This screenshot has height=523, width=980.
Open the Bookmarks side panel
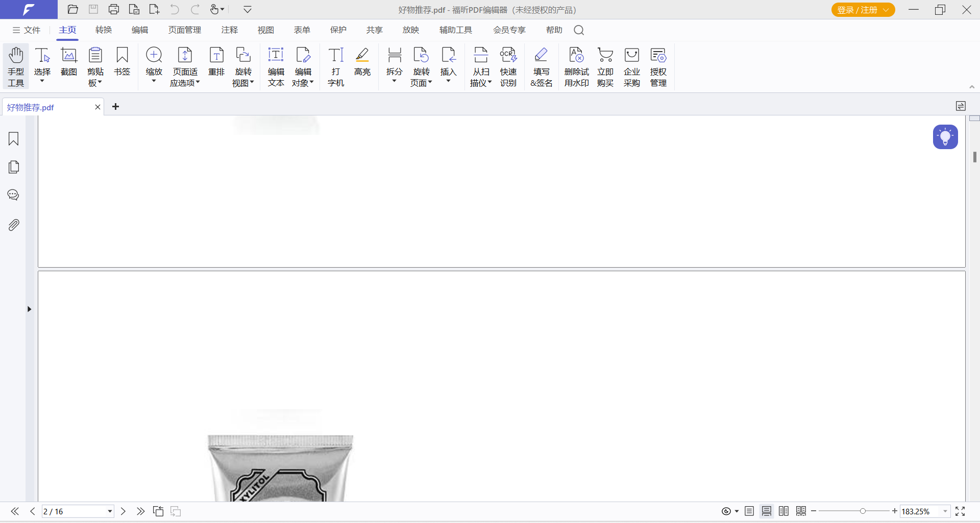14,139
